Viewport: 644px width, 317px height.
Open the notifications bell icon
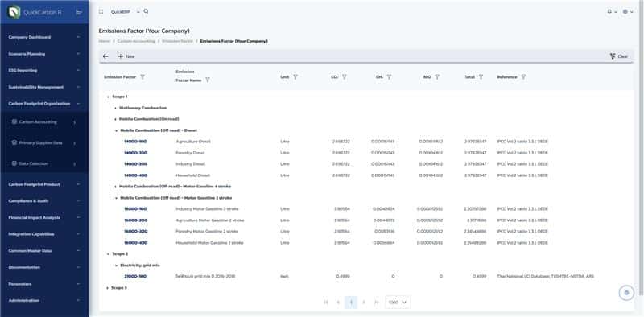[609, 12]
